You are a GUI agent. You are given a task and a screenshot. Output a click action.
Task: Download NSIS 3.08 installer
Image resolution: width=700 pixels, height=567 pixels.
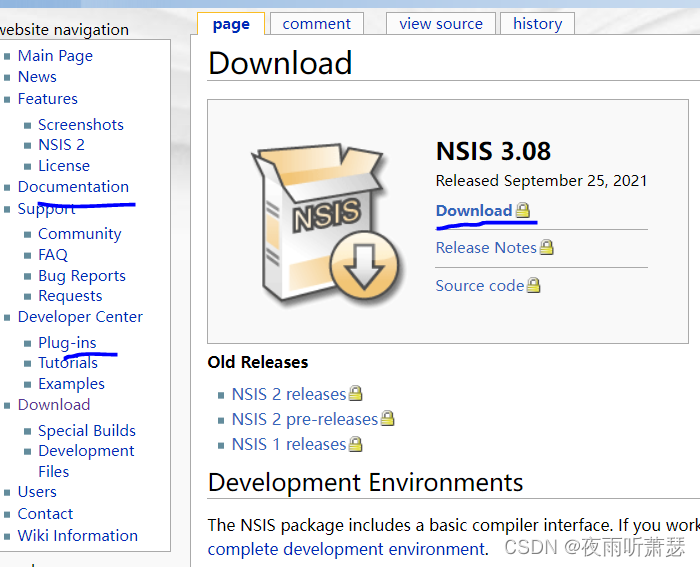pyautogui.click(x=474, y=210)
